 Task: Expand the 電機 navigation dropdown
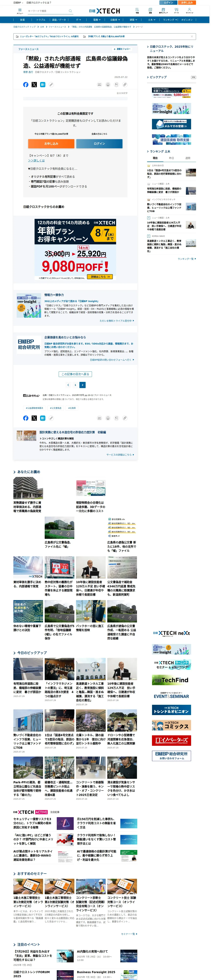click(97, 20)
